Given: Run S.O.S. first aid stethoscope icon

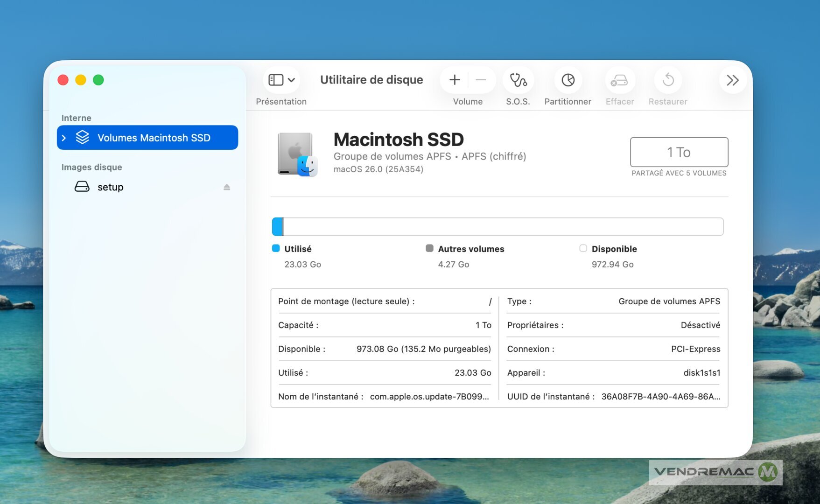Looking at the screenshot, I should (x=518, y=80).
